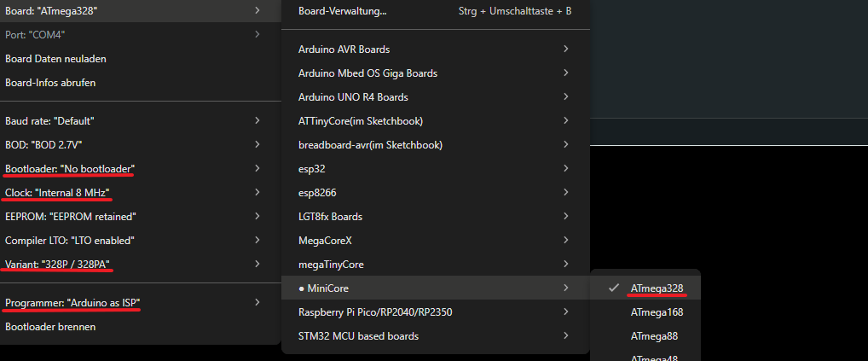Expand STM32 MCU based boards
Image resolution: width=868 pixels, height=361 pixels.
[x=358, y=336]
